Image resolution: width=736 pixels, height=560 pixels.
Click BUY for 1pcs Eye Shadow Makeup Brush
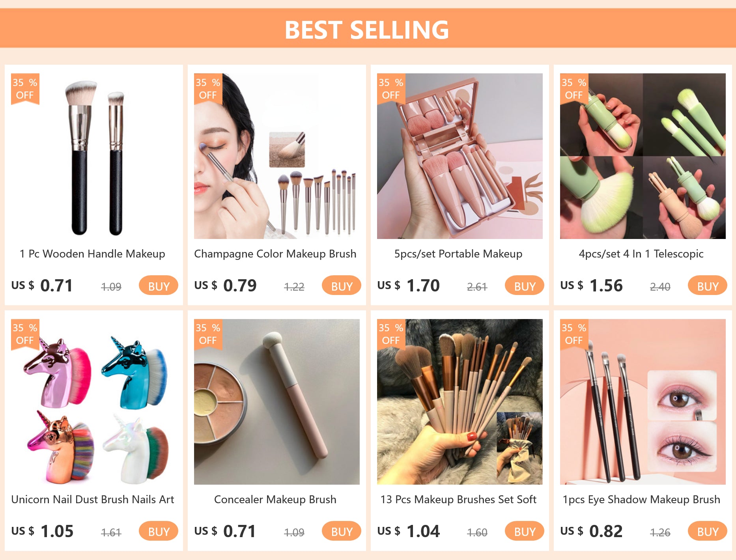pos(708,531)
